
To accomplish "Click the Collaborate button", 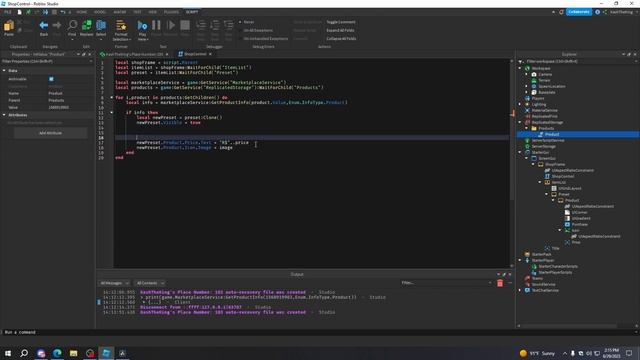I will pos(579,12).
